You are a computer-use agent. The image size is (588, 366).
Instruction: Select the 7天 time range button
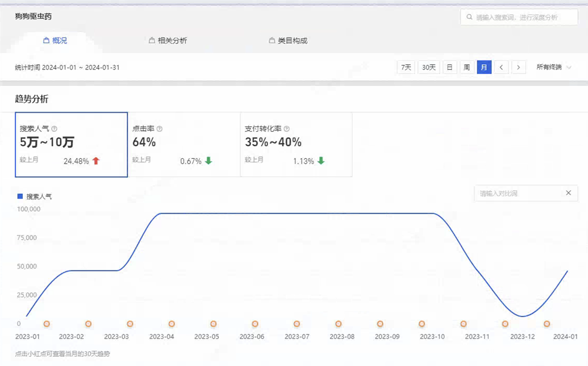[x=406, y=67]
